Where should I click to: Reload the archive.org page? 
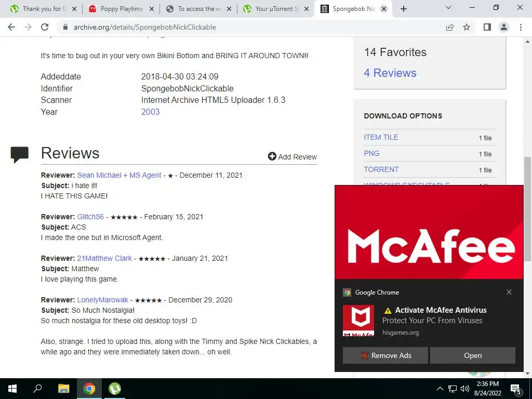click(45, 27)
